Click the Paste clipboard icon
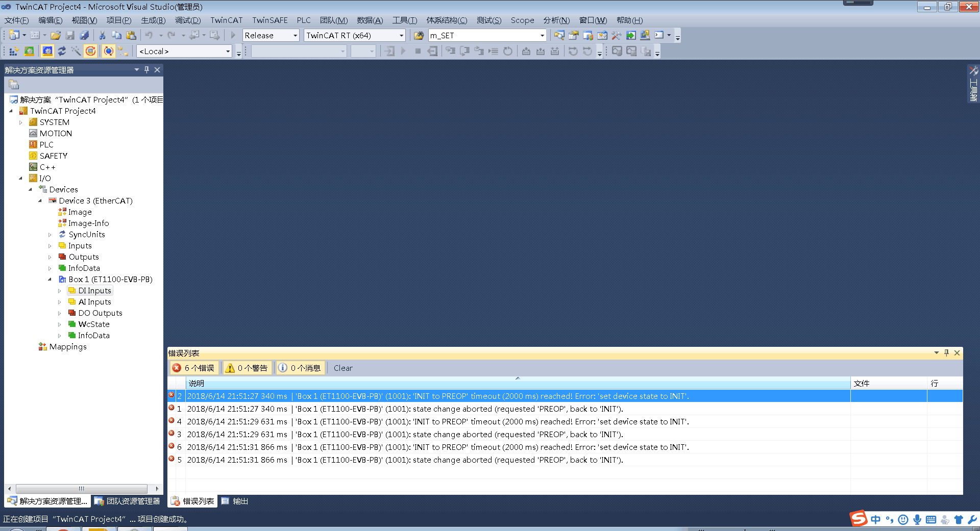Image resolution: width=980 pixels, height=531 pixels. (131, 35)
